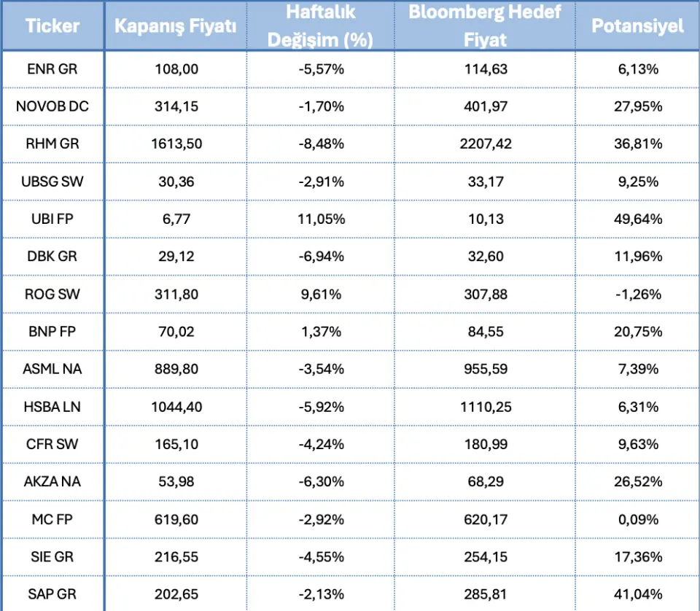Screen dimensions: 700x611
Task: Select the Kapanış Fiyatı column header
Action: pos(176,26)
